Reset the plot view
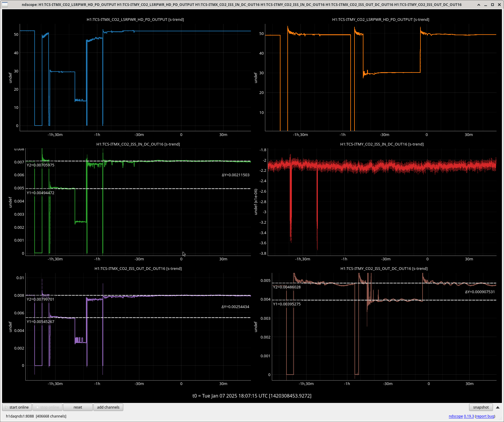Image resolution: width=504 pixels, height=422 pixels. pyautogui.click(x=78, y=407)
